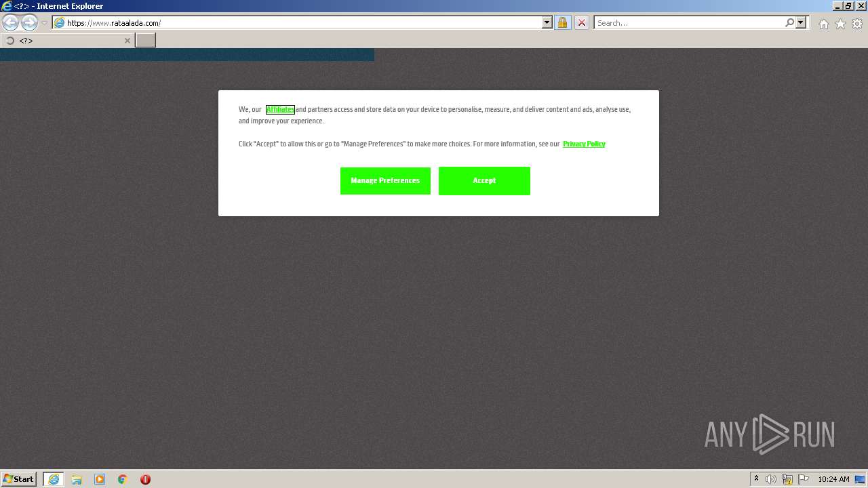Minimize the Internet Explorer window

pyautogui.click(x=837, y=6)
